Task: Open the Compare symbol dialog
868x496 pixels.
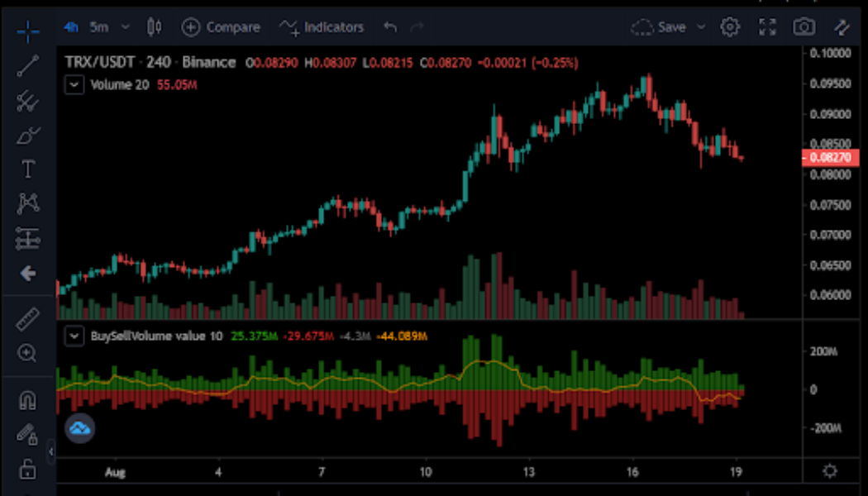Action: (221, 26)
